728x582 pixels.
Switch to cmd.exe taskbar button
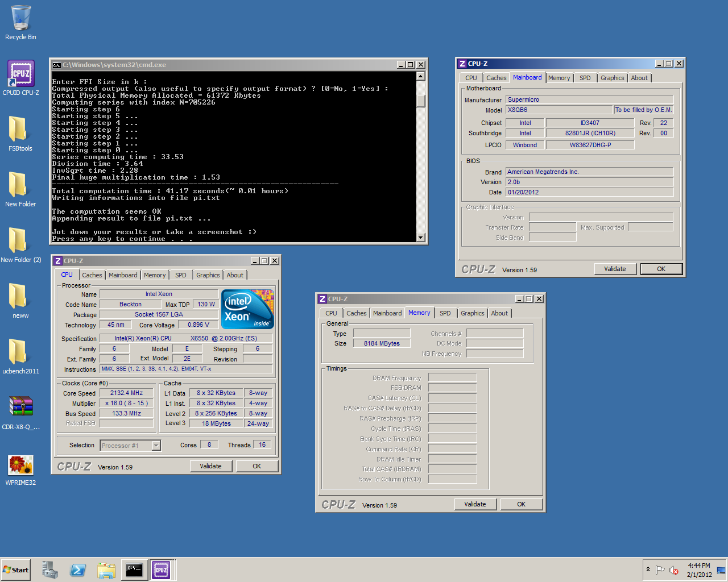pos(134,570)
